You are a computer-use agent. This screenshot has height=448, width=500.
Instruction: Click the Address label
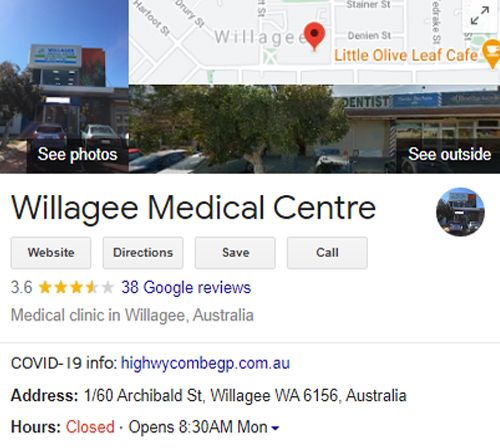44,396
